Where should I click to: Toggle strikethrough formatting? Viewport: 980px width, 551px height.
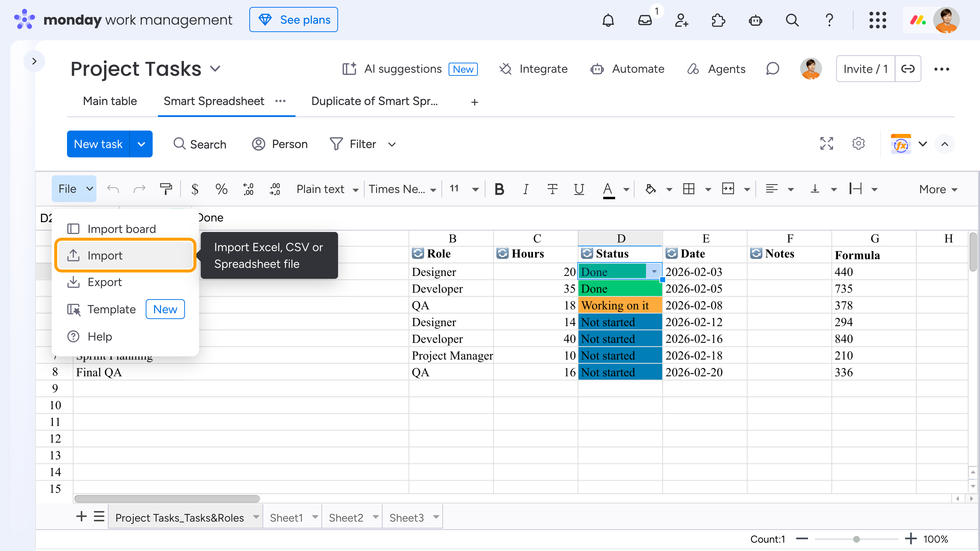[x=552, y=189]
